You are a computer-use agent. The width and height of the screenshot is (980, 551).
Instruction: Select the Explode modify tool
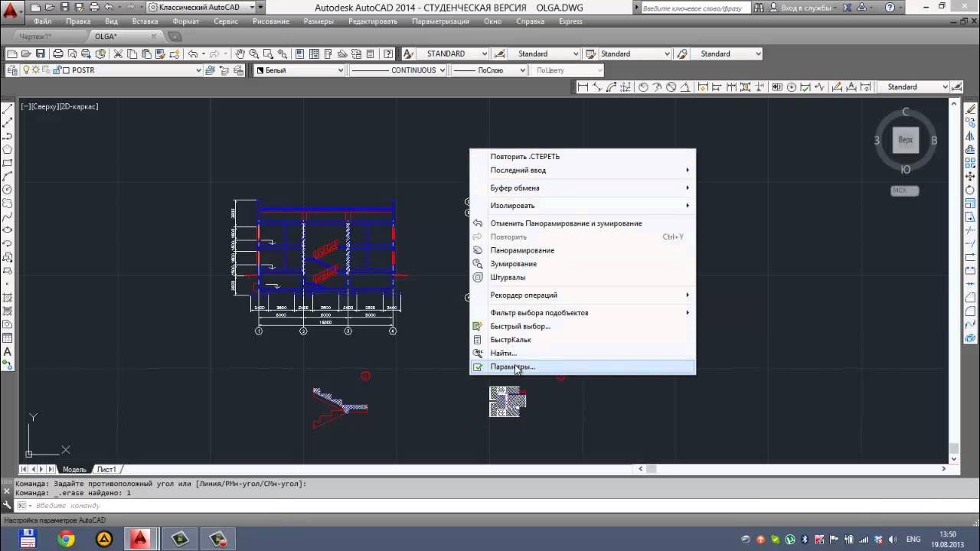point(970,337)
